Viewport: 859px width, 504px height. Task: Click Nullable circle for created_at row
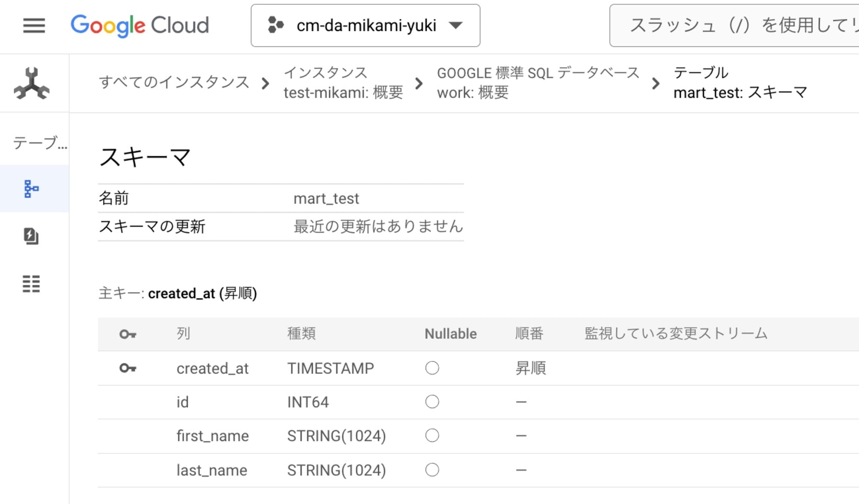tap(432, 368)
